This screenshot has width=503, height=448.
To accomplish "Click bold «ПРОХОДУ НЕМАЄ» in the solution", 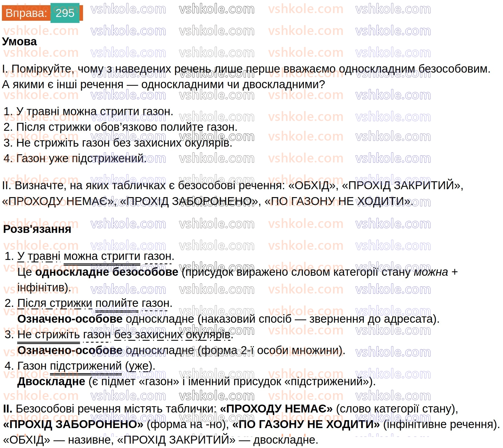I will pyautogui.click(x=276, y=409).
